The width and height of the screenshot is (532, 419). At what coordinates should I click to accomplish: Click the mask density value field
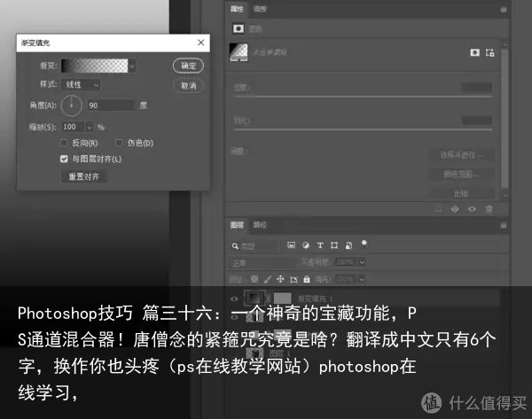[476, 88]
